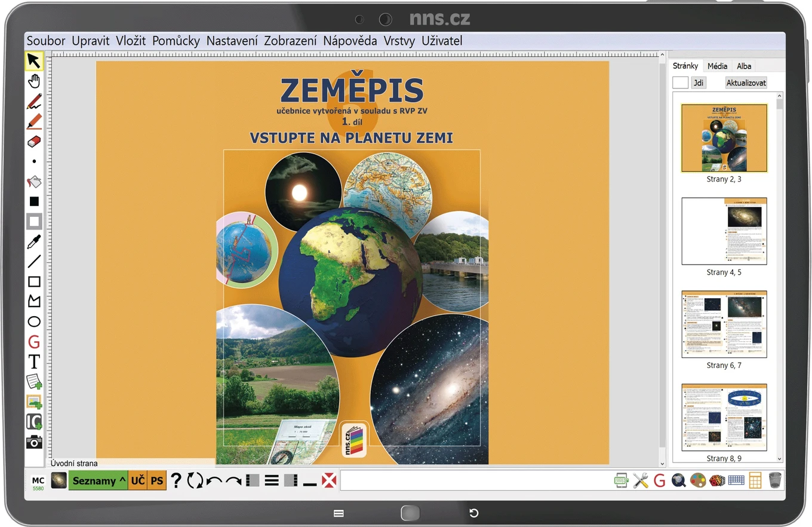
Task: Choose the eyedropper color picker tool
Action: (34, 241)
